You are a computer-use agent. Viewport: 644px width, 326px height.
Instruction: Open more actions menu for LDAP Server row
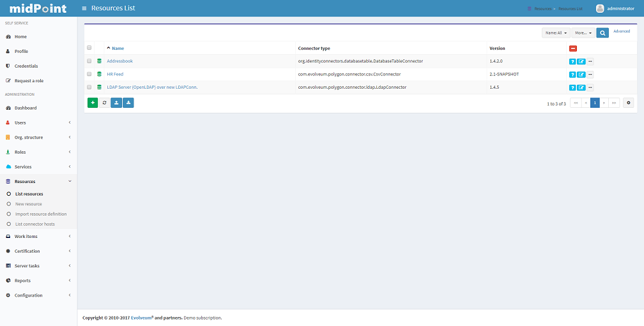click(x=590, y=87)
